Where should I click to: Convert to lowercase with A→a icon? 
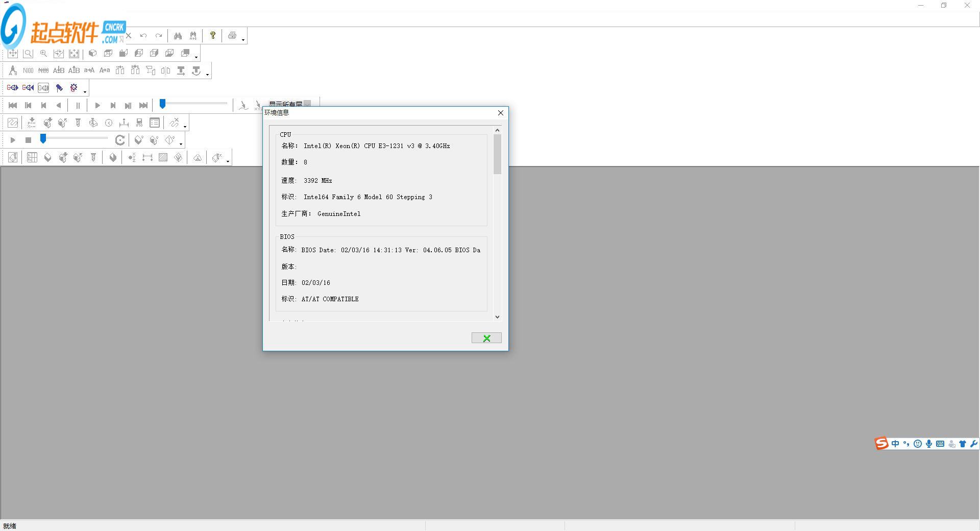pyautogui.click(x=105, y=70)
